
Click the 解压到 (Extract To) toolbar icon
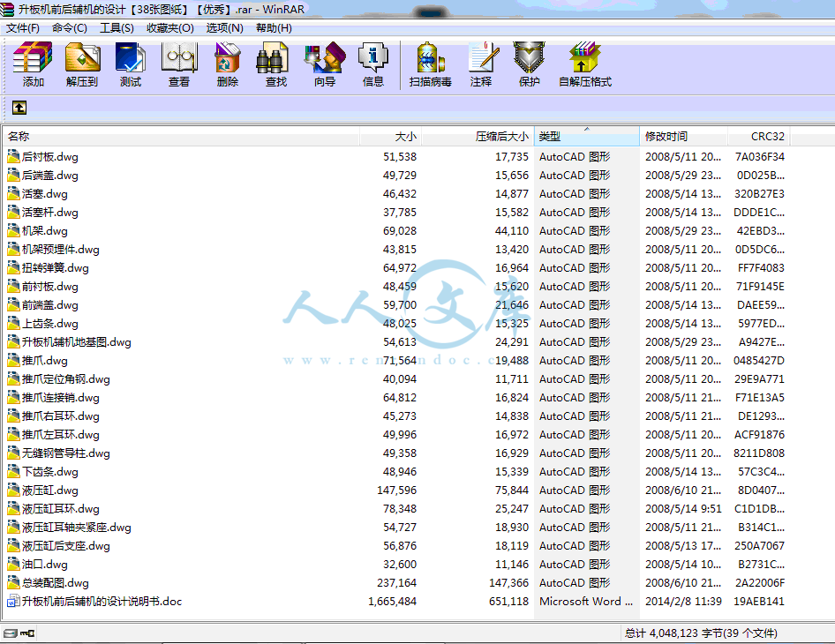[82, 57]
